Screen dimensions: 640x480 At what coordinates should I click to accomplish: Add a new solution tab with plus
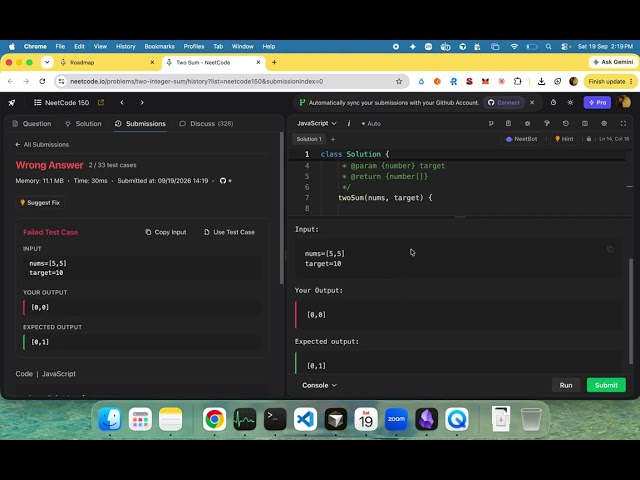click(x=333, y=140)
